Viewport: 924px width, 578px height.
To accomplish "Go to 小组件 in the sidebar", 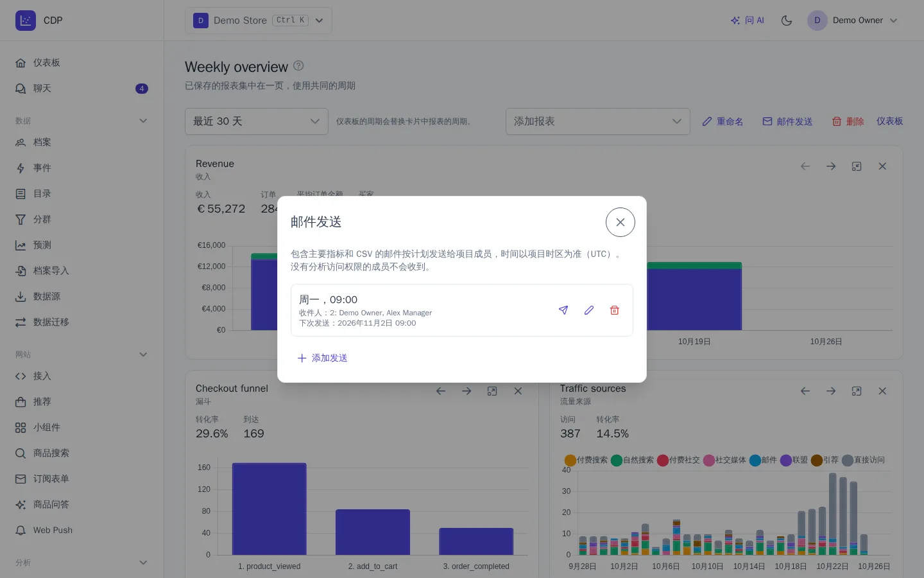I will [82, 428].
